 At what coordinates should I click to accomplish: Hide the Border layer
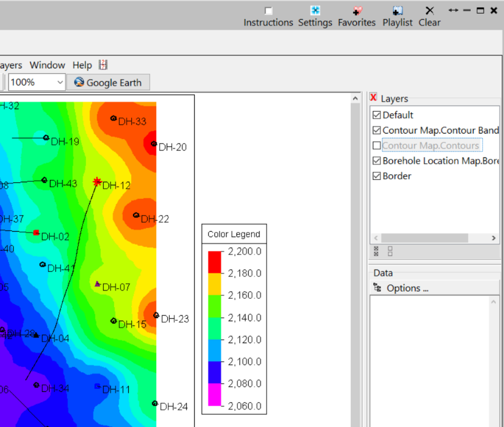click(x=376, y=176)
